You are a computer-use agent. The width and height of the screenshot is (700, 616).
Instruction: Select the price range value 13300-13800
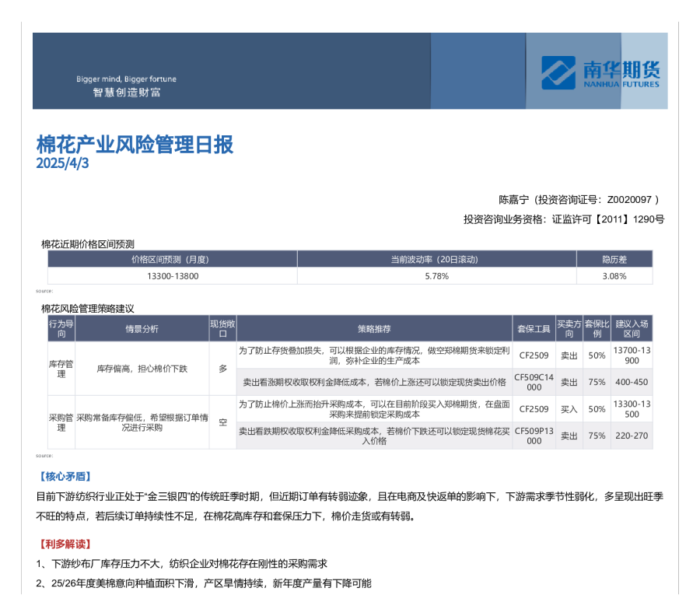pos(172,276)
